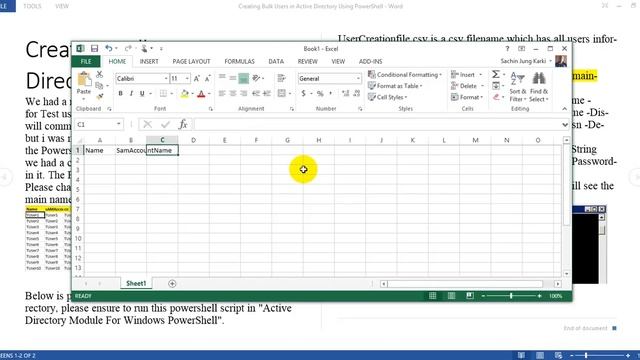Add a new sheet with plus icon
Image resolution: width=640 pixels, height=360 pixels.
point(172,284)
